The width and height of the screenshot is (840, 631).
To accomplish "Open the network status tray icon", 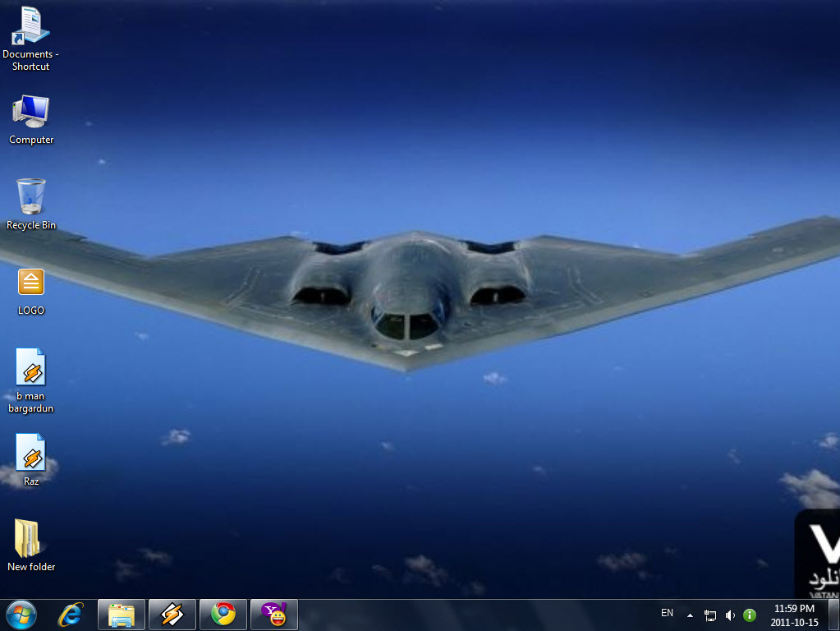I will pyautogui.click(x=710, y=615).
